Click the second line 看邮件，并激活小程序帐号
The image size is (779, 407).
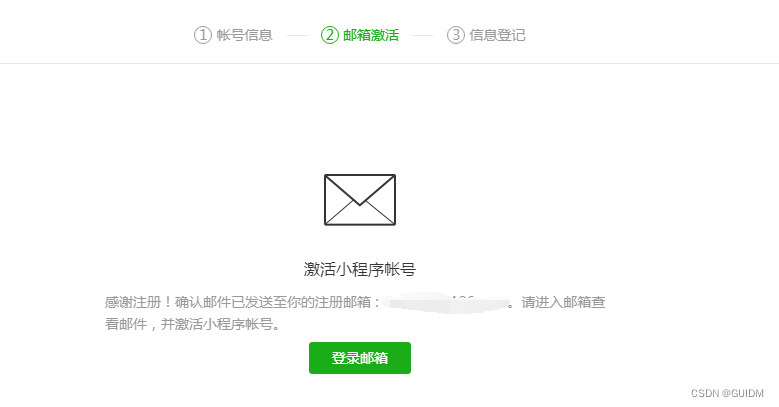(x=192, y=324)
